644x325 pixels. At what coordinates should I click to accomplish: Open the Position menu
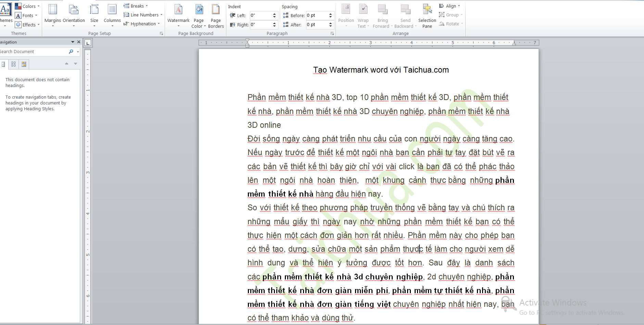tap(346, 15)
